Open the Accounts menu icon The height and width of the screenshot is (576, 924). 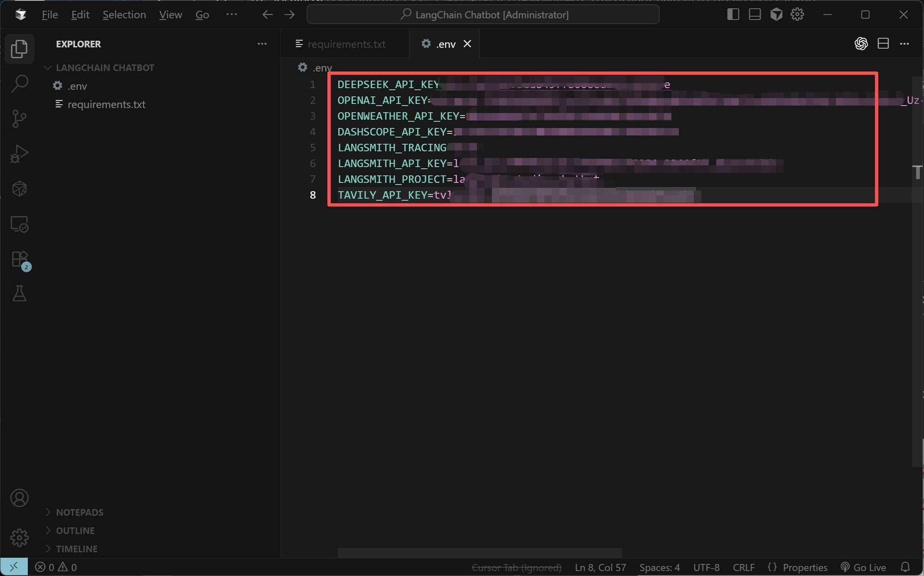pyautogui.click(x=19, y=498)
